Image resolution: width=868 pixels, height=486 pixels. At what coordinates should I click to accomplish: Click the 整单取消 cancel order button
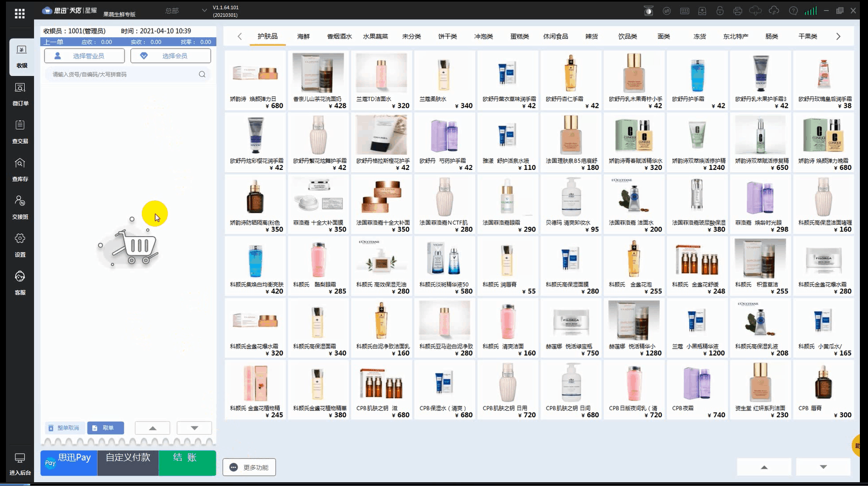pyautogui.click(x=64, y=428)
